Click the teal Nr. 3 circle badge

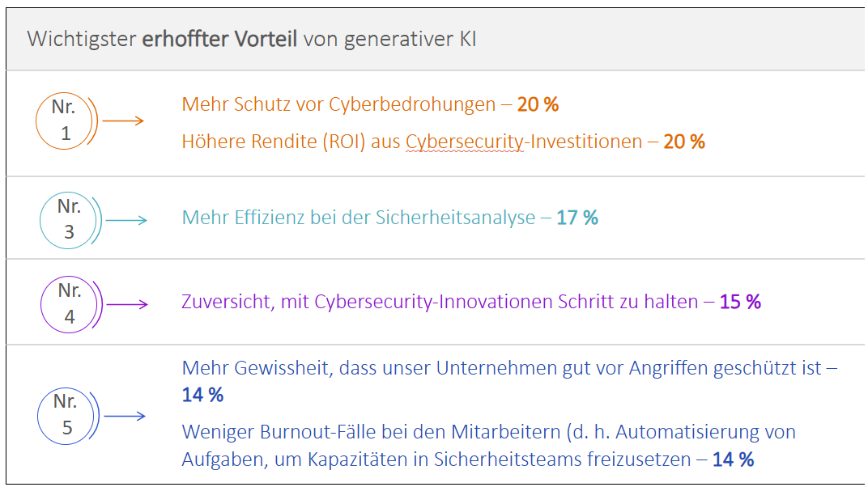[69, 219]
